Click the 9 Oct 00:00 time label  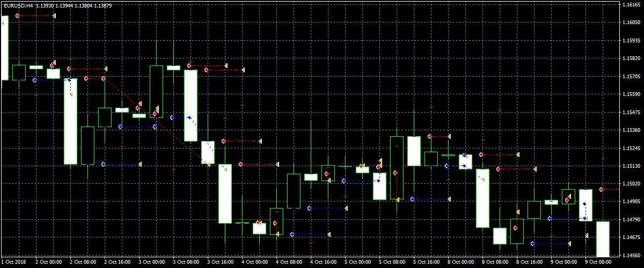[563, 263]
